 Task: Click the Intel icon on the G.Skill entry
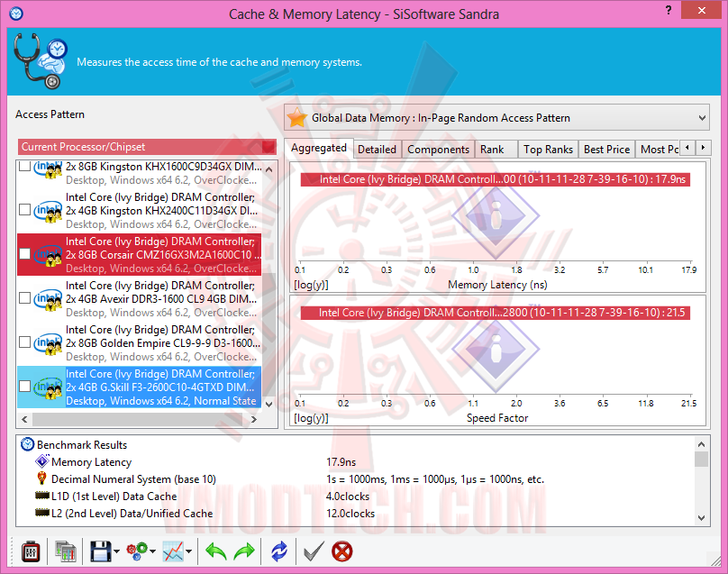point(49,387)
